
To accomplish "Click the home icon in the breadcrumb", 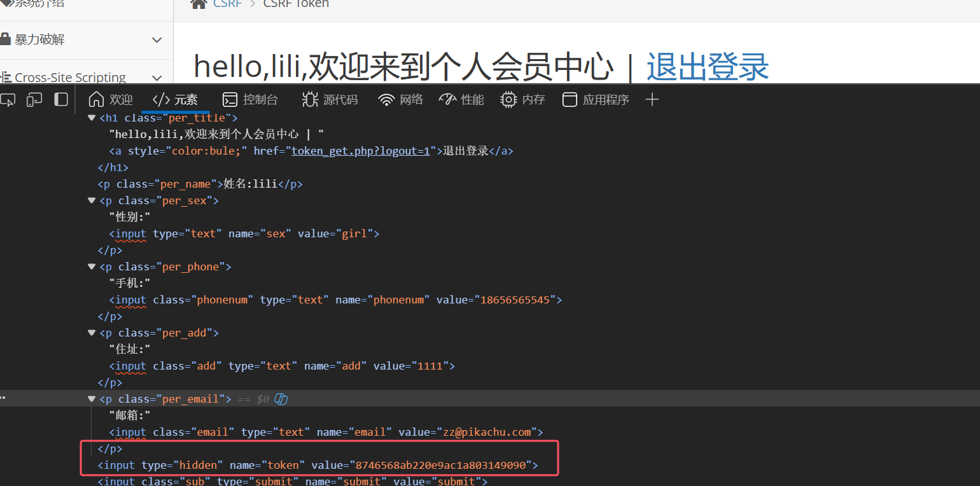I will 199,4.
